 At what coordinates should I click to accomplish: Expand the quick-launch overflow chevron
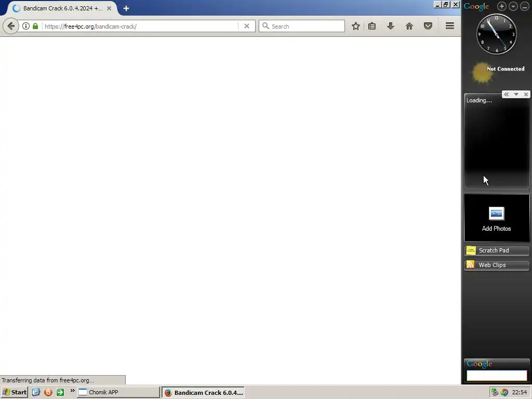72,391
